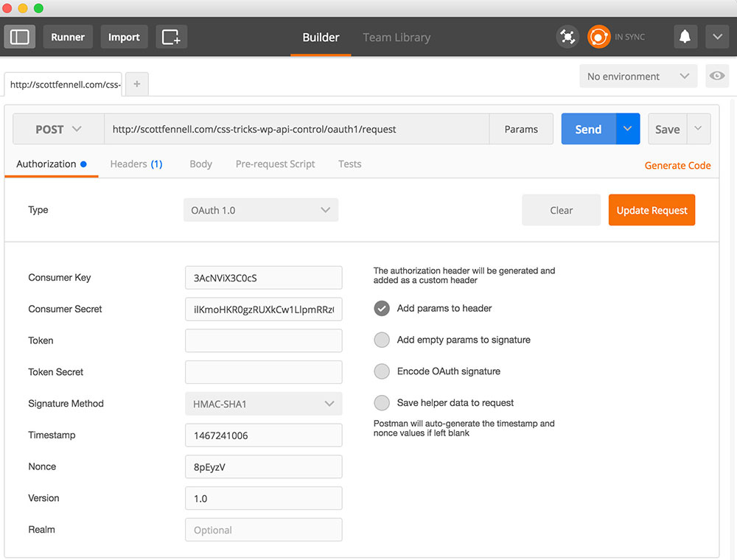This screenshot has width=737, height=560.
Task: Open the Team Library tab
Action: coord(397,37)
